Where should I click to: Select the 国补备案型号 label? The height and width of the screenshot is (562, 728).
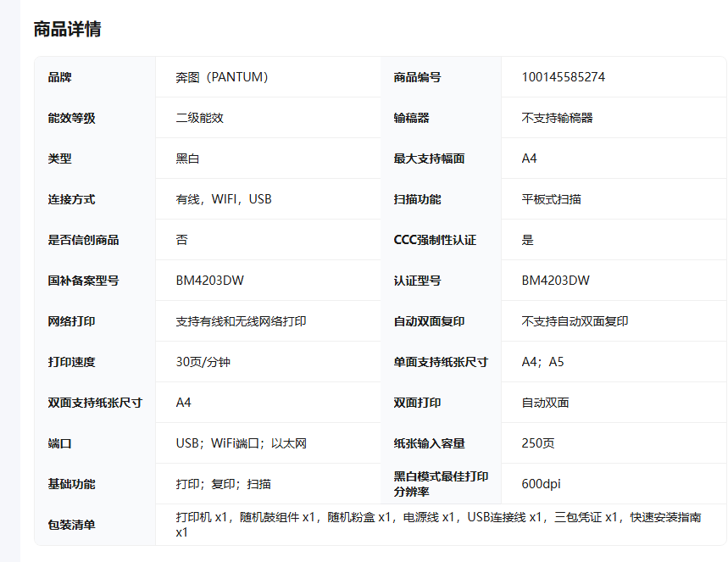(84, 281)
